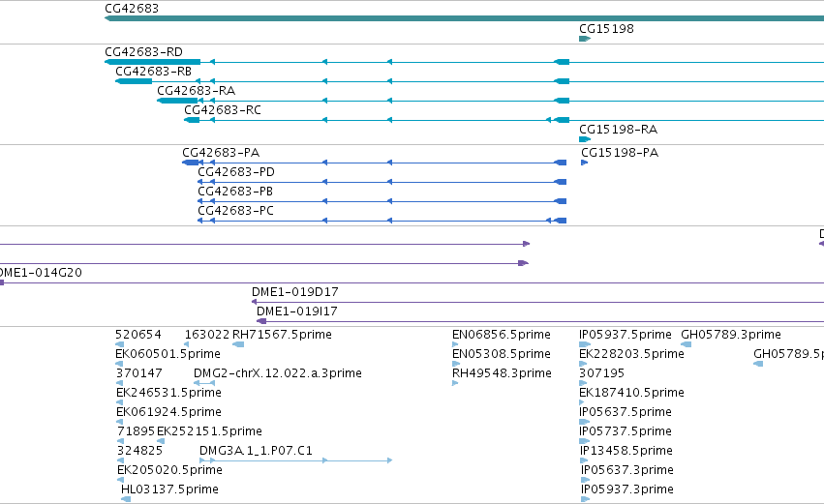
Task: Select feature 370147
Action: click(139, 373)
